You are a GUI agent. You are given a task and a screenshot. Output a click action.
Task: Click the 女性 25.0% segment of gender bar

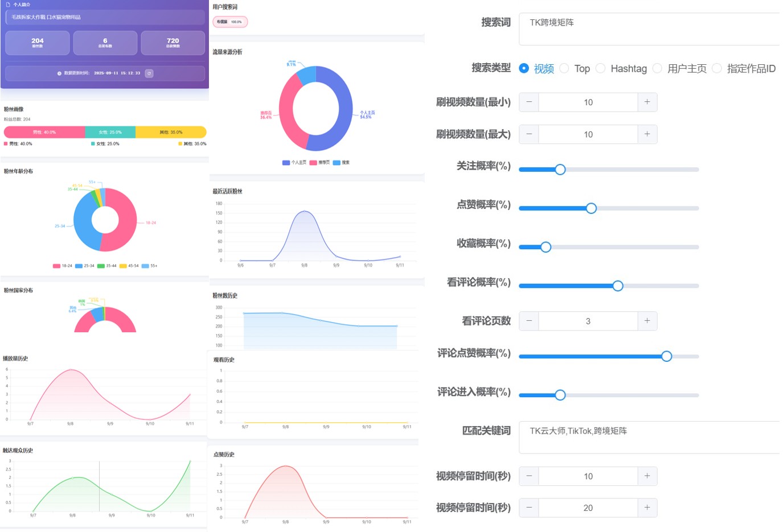click(x=110, y=132)
